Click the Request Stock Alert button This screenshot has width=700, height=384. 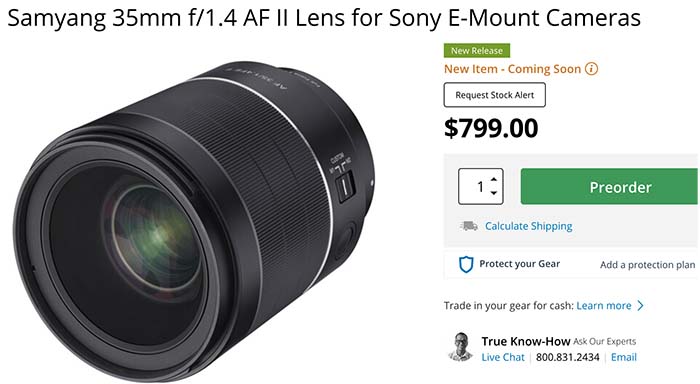495,95
